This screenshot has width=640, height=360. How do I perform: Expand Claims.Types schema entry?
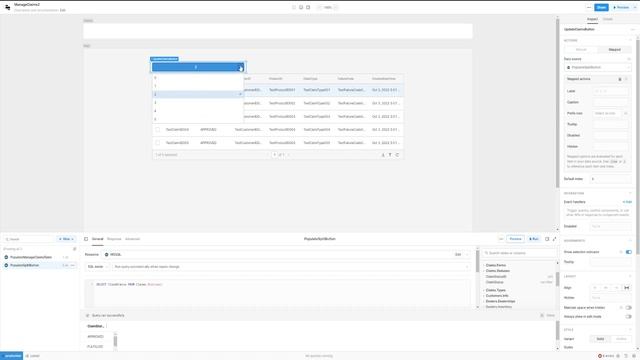tap(496, 290)
